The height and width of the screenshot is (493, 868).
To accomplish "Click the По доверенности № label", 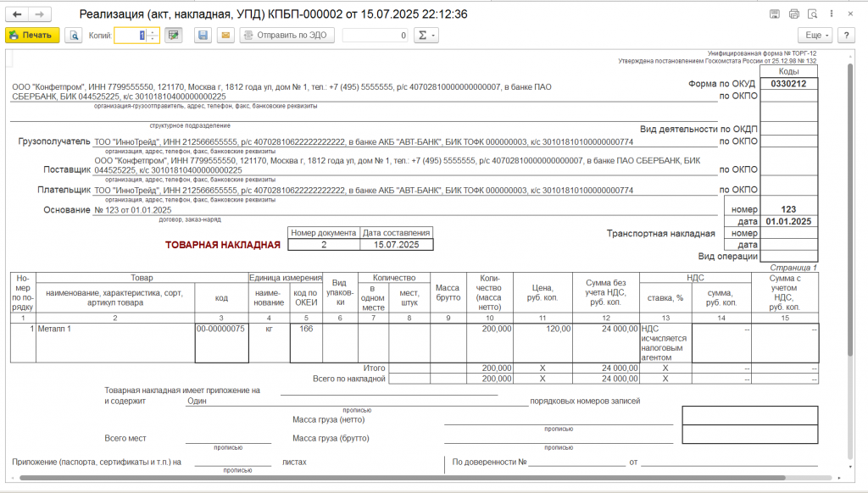I will point(489,462).
